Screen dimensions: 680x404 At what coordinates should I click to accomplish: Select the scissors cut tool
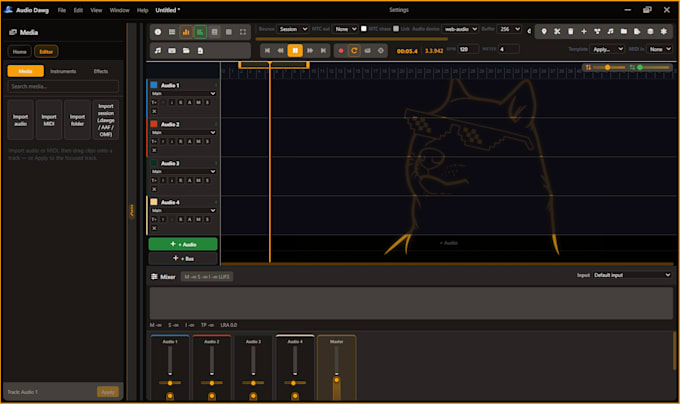click(557, 31)
